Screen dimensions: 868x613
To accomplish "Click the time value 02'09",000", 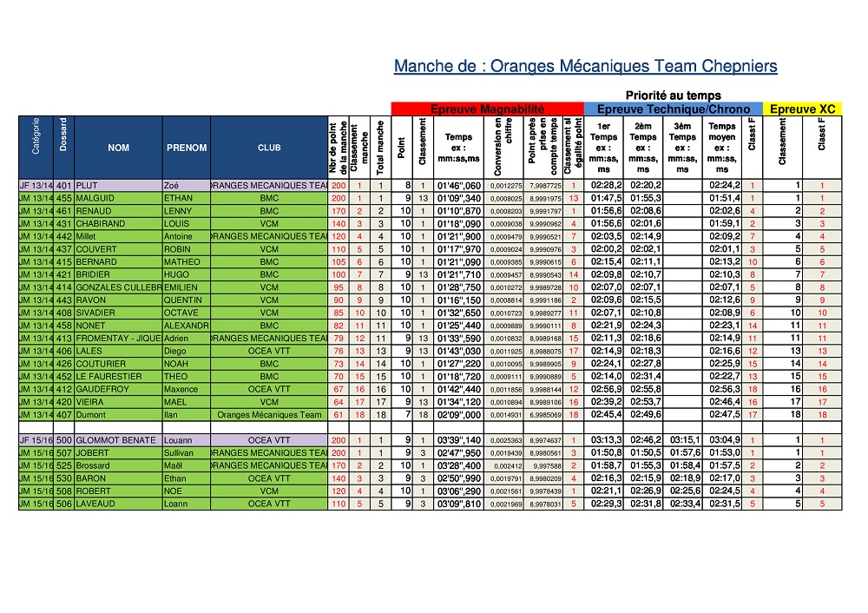I will (459, 415).
